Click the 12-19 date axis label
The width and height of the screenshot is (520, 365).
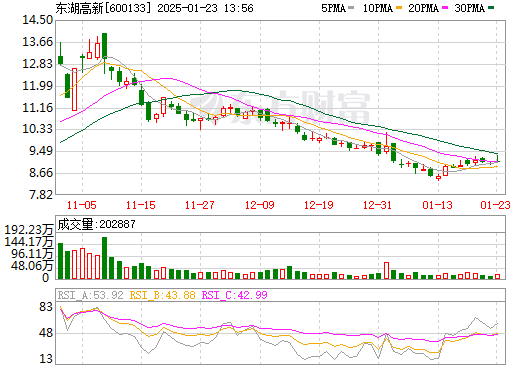319,205
